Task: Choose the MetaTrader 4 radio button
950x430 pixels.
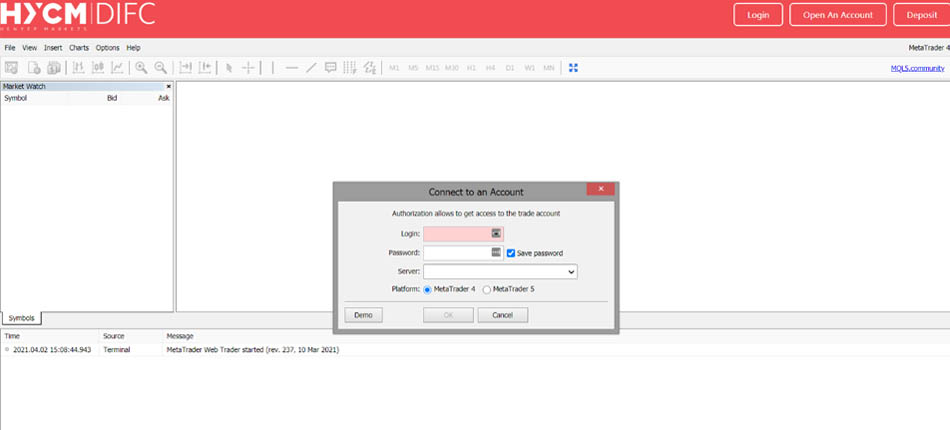Action: coord(427,290)
